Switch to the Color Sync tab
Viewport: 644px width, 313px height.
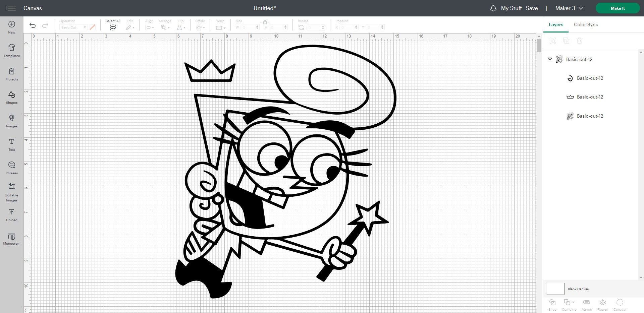click(586, 24)
